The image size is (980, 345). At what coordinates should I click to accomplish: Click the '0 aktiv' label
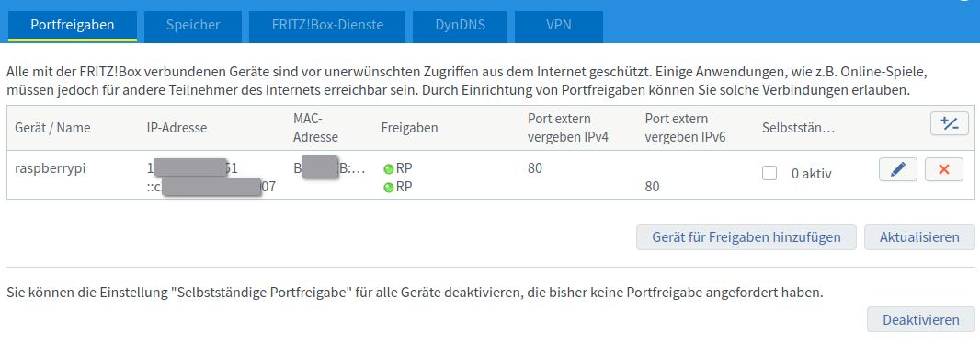click(x=811, y=174)
